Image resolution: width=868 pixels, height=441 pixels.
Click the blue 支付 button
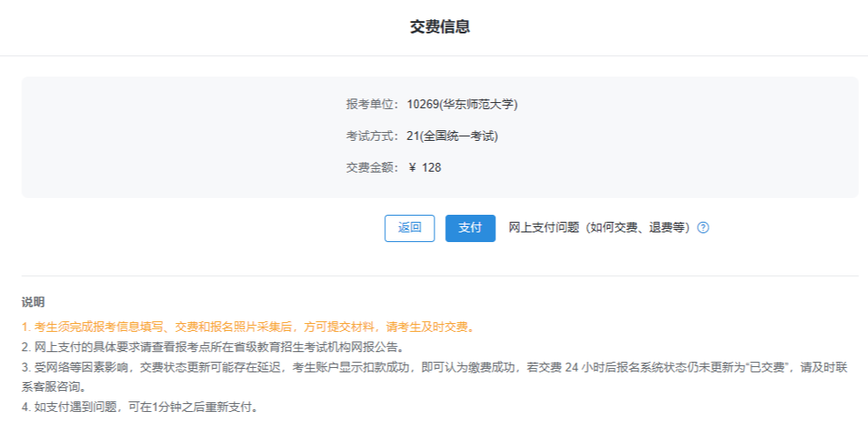pos(470,228)
